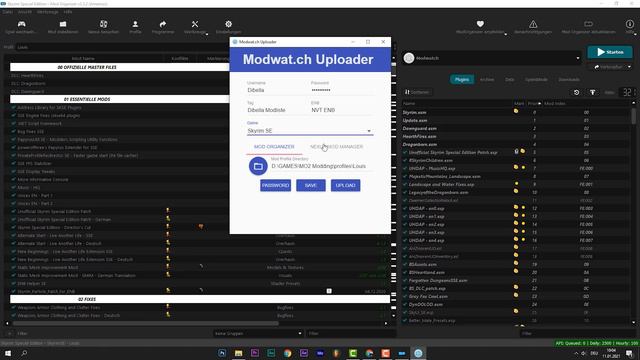Image resolution: width=640 pixels, height=360 pixels.
Task: Click the Sortieren button
Action: [x=417, y=92]
